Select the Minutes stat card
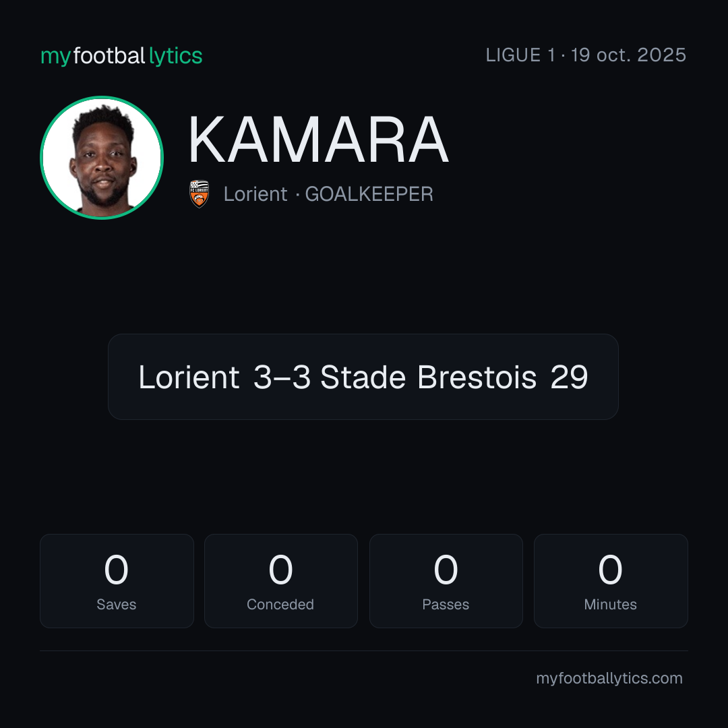The width and height of the screenshot is (728, 728). 611,581
